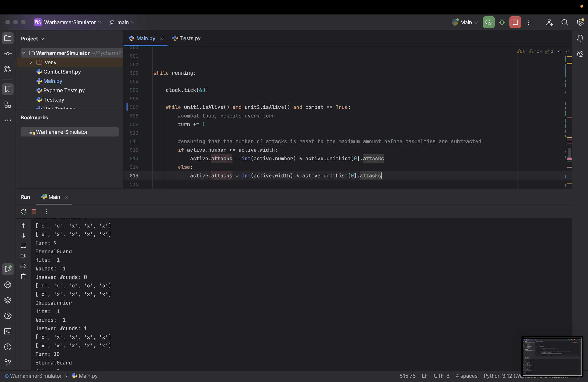Open CombatSim1.py in project tree
This screenshot has width=588, height=382.
[x=62, y=72]
